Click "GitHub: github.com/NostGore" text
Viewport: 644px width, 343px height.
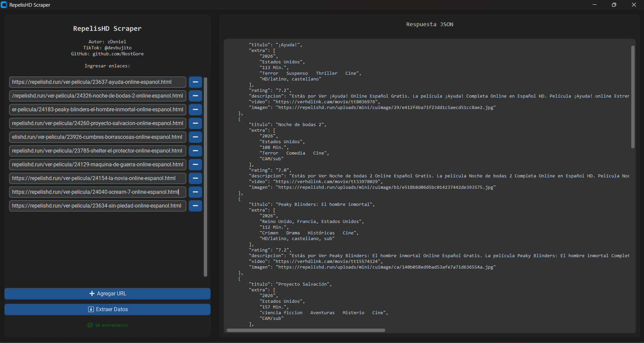(x=107, y=54)
